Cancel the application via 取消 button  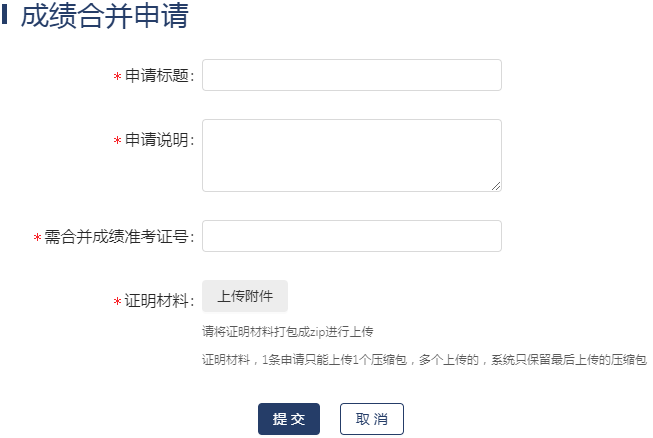pos(372,419)
